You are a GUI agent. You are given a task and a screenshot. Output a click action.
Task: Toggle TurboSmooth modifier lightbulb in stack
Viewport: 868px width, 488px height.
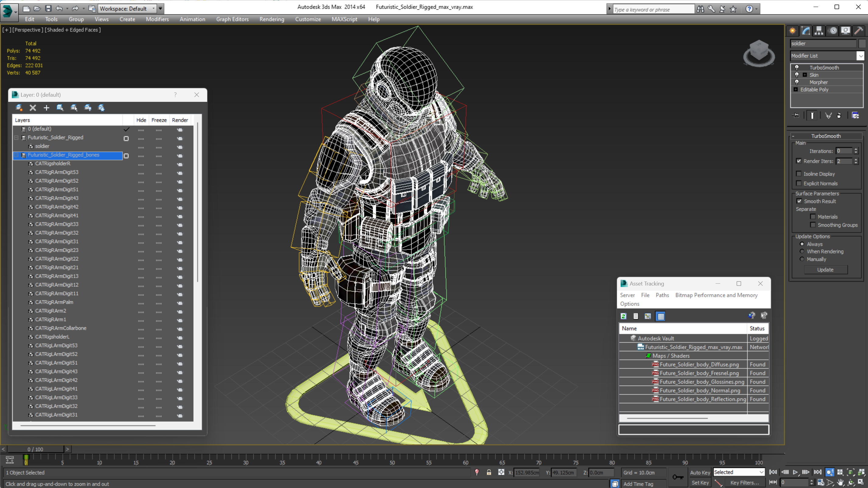point(797,67)
